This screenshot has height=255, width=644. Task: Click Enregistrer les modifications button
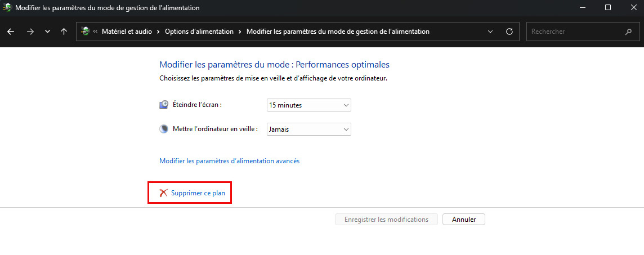pos(386,220)
